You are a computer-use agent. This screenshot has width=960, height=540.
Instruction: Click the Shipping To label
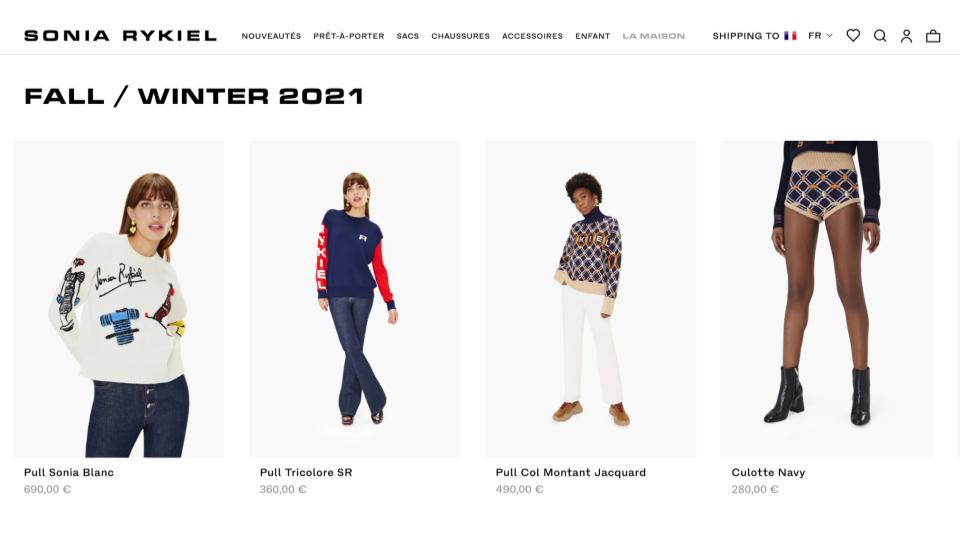click(x=746, y=36)
